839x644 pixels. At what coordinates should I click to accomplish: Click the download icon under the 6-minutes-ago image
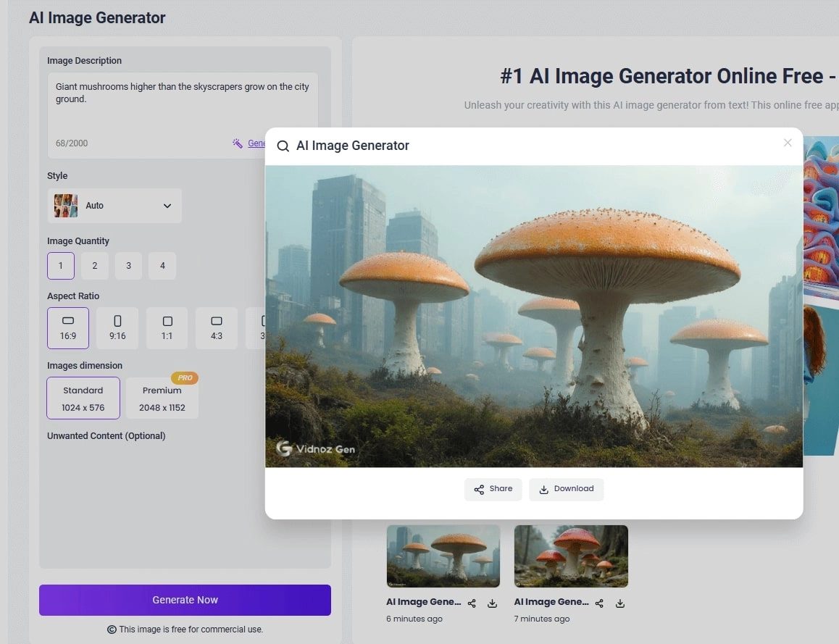click(x=492, y=603)
